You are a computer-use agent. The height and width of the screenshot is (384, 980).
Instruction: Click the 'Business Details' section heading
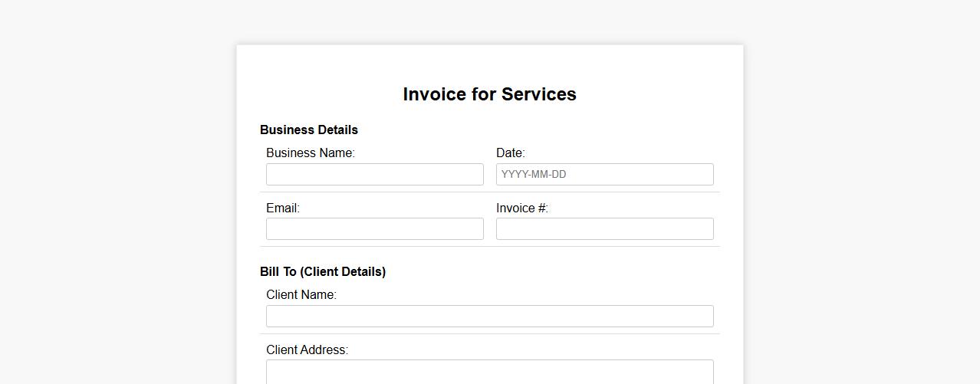click(x=309, y=130)
